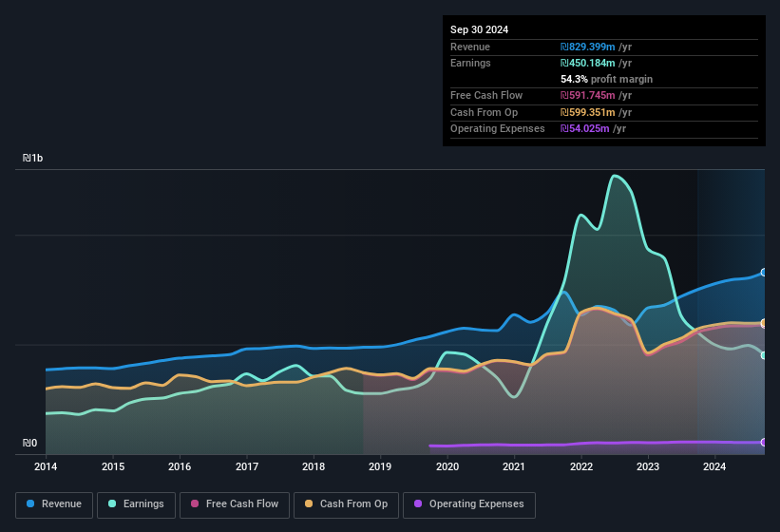
Task: Click the 2017 x-axis label
Action: click(247, 466)
